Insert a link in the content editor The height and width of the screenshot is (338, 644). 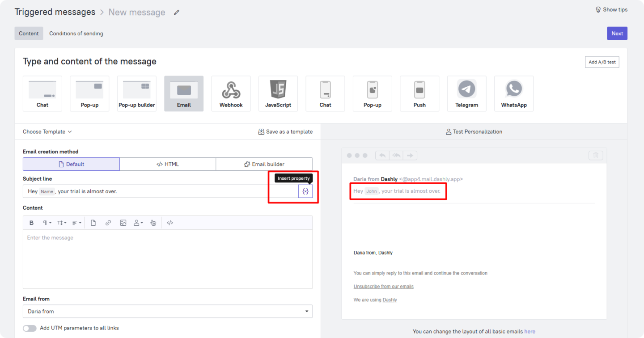(x=108, y=223)
